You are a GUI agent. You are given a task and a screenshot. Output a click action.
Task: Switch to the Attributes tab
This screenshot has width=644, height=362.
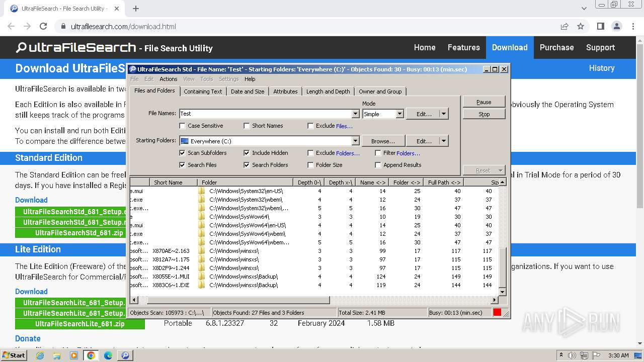click(x=285, y=92)
